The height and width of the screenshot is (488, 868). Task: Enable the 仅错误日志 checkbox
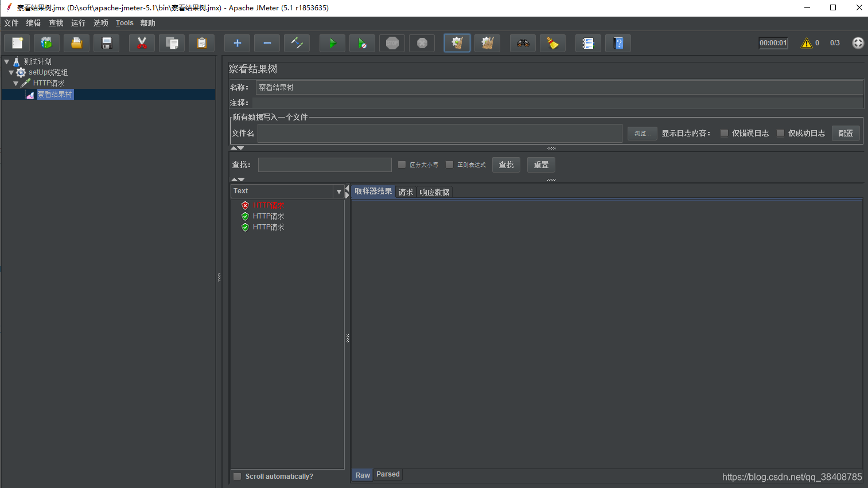tap(724, 133)
